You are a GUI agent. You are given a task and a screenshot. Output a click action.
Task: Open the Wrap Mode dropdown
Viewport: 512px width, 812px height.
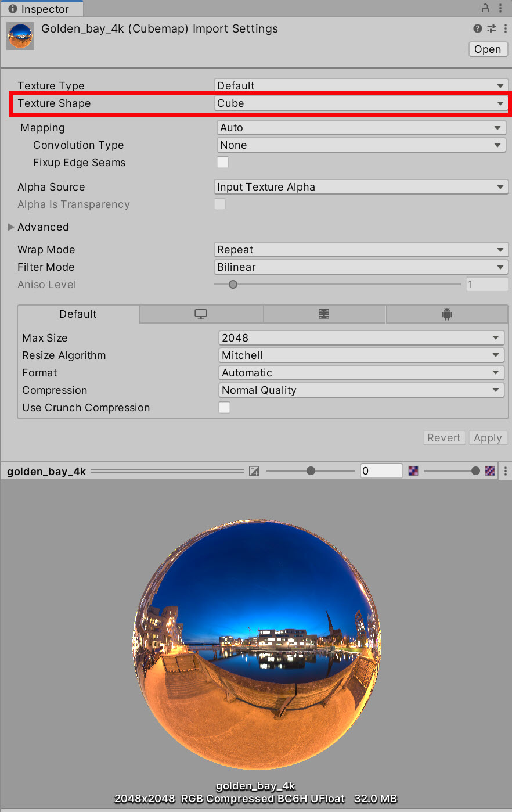tap(361, 250)
